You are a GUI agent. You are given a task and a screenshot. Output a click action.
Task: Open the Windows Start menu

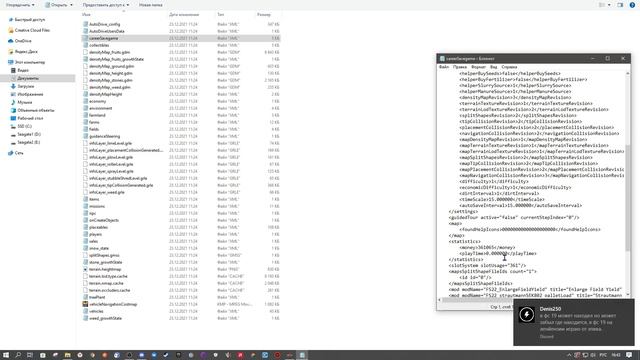(6, 355)
